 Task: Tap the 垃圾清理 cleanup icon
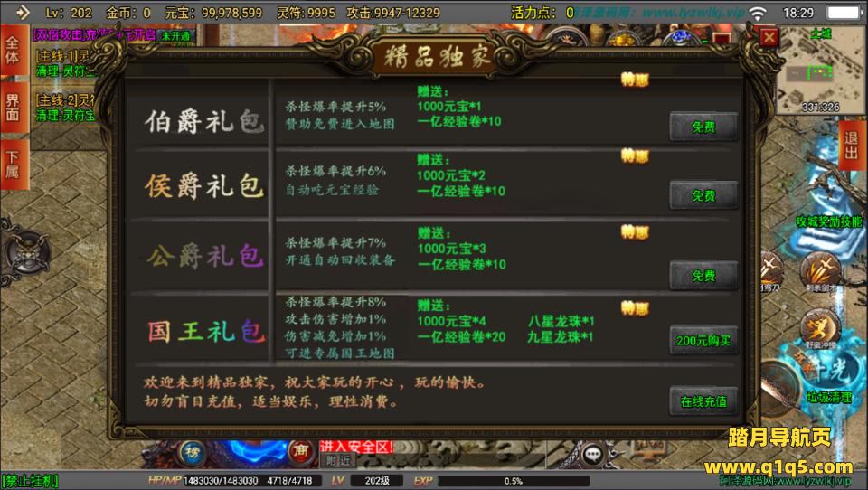coord(829,397)
